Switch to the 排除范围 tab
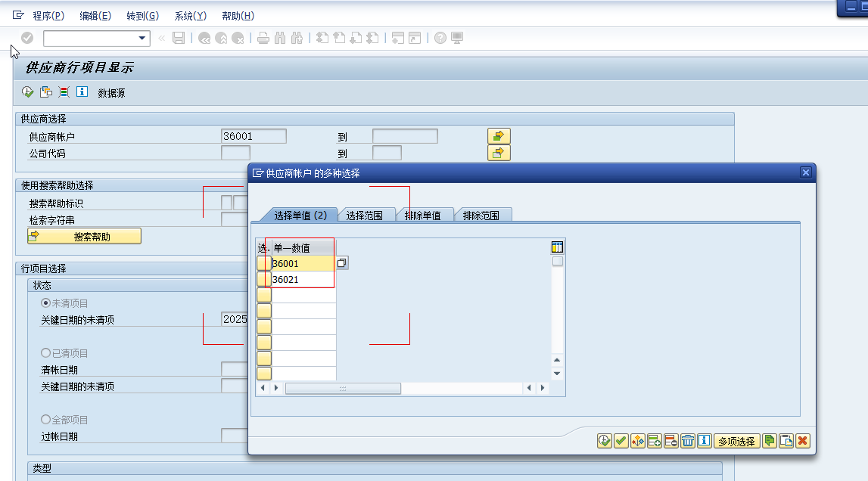868x481 pixels. [x=481, y=216]
